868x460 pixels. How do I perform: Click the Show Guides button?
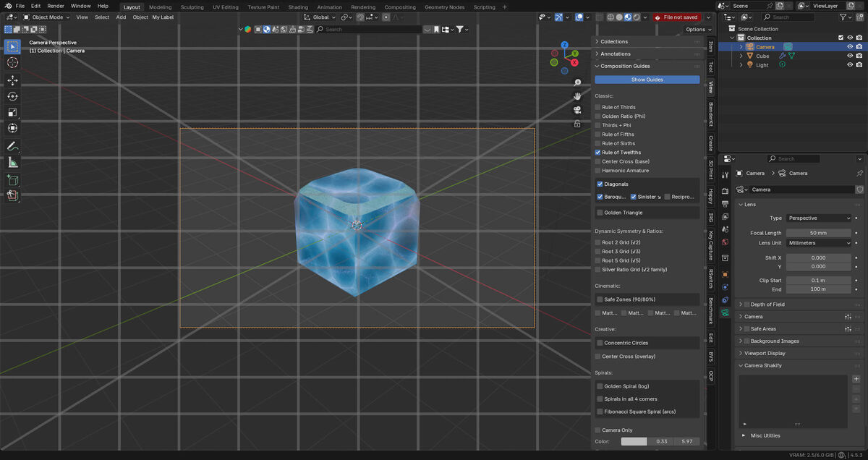647,80
